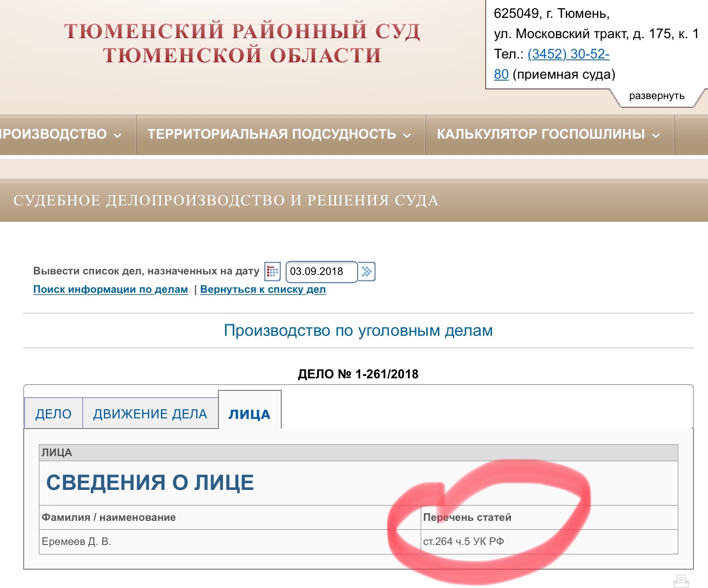Click the Производство по уголовным делам heading
Image resolution: width=708 pixels, height=588 pixels.
click(x=358, y=330)
